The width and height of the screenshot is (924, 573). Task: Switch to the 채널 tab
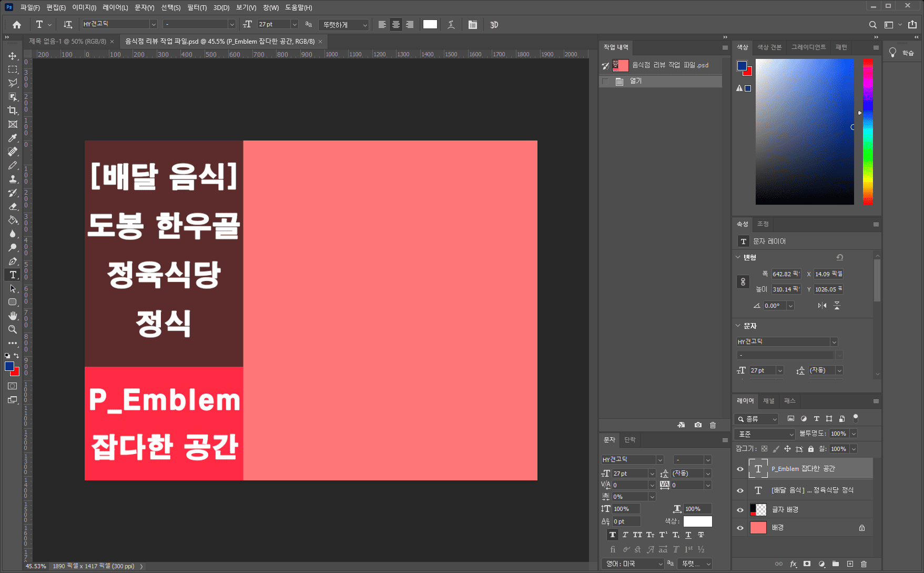point(768,401)
